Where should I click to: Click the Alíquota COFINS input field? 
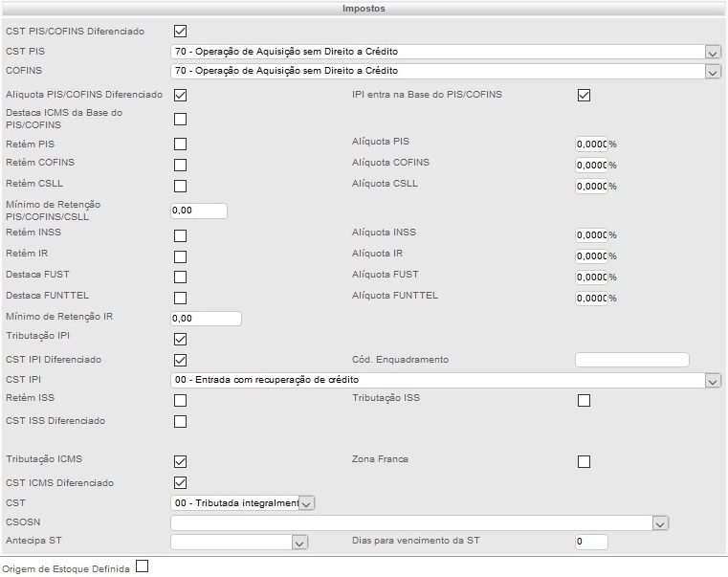tap(591, 165)
